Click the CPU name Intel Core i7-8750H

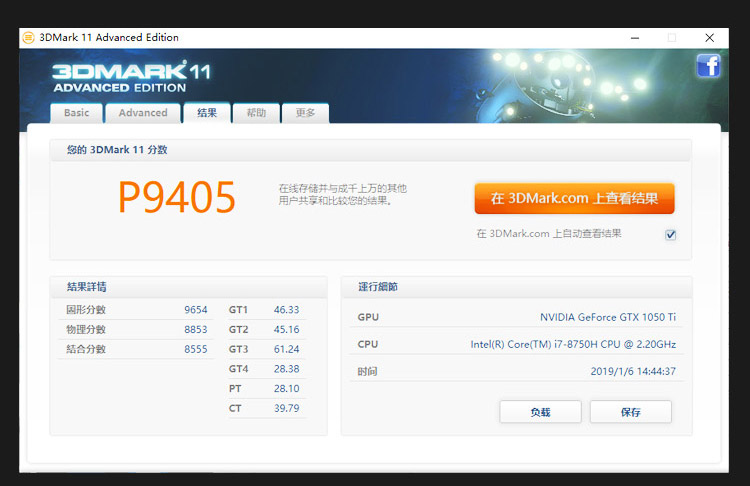[573, 344]
